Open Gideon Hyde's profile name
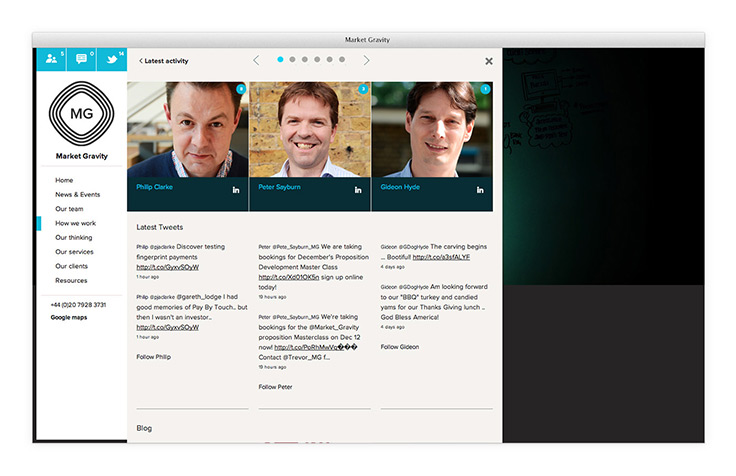 pyautogui.click(x=400, y=187)
